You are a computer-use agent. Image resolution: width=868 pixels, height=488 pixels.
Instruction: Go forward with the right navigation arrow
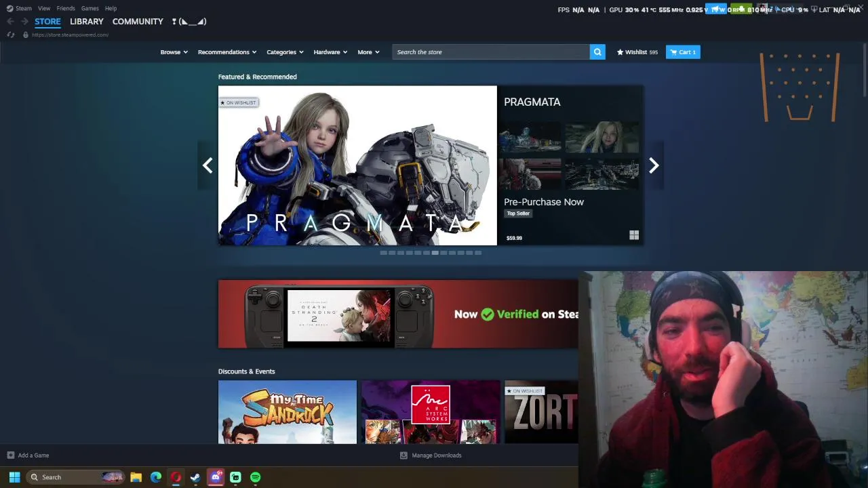(24, 22)
